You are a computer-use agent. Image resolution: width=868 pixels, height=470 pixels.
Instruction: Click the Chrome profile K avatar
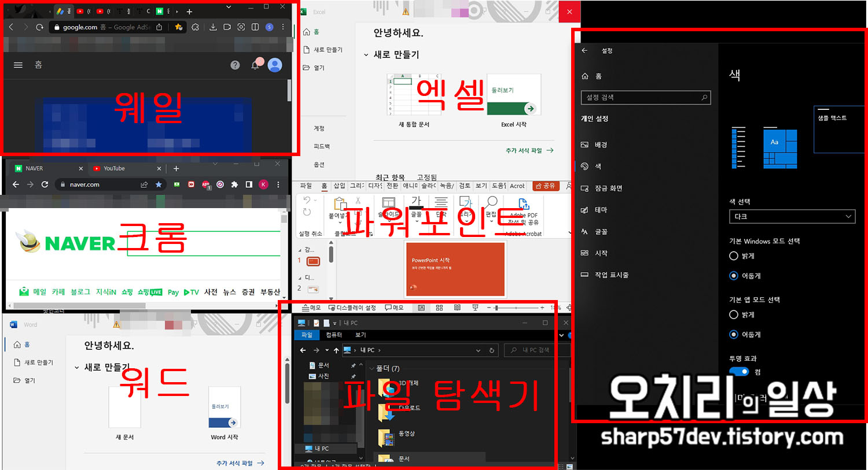click(x=263, y=184)
